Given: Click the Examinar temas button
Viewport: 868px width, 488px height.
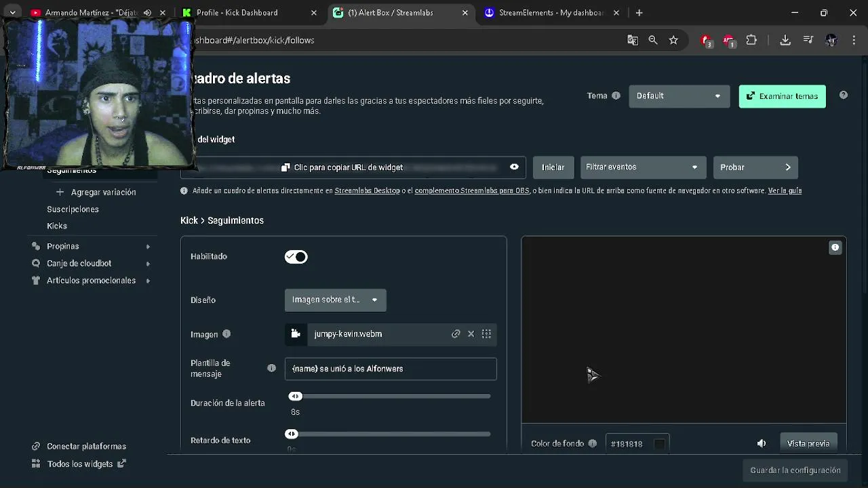Looking at the screenshot, I should [x=782, y=96].
